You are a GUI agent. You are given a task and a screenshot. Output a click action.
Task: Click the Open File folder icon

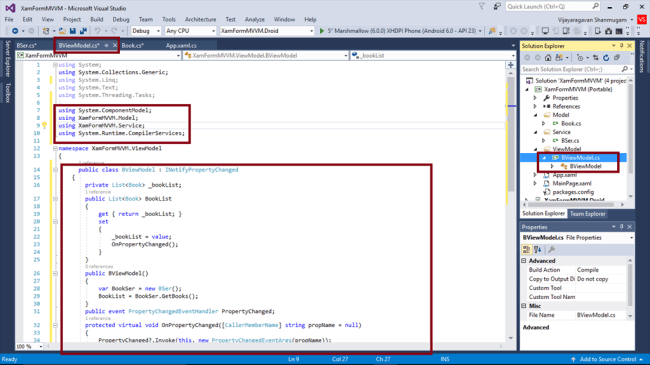click(x=62, y=31)
